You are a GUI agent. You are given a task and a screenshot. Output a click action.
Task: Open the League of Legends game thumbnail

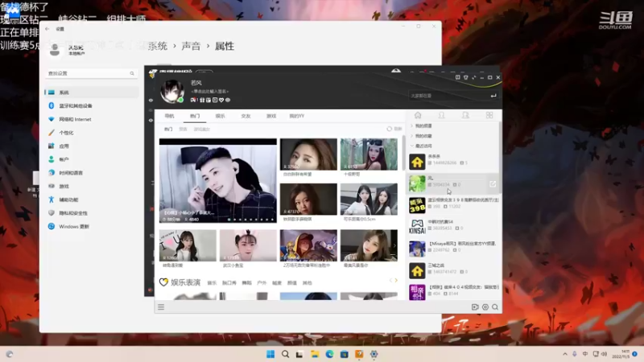click(x=308, y=245)
